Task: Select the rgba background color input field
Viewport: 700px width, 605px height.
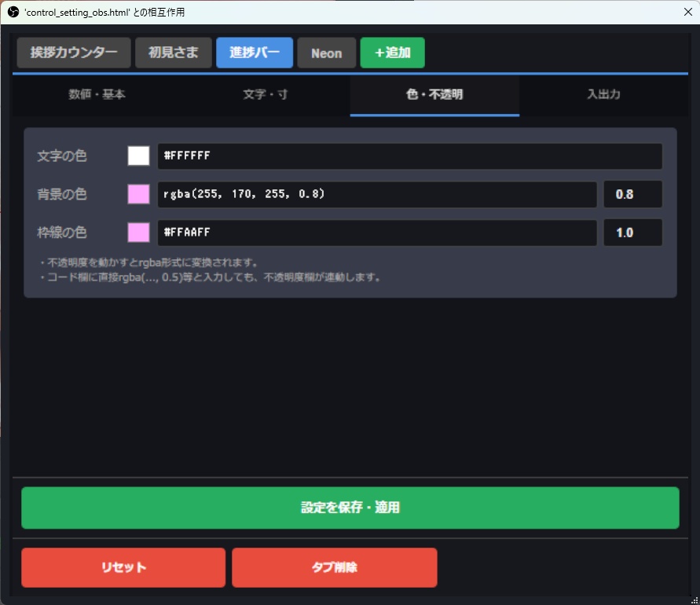Action: point(377,194)
